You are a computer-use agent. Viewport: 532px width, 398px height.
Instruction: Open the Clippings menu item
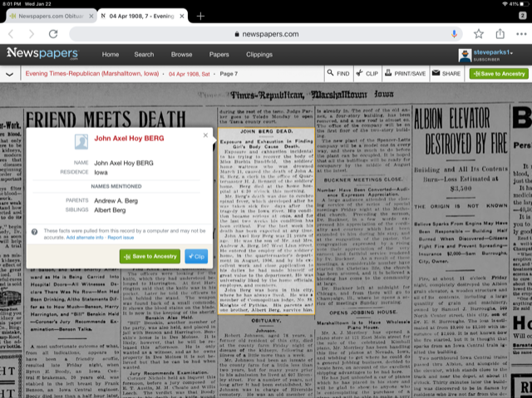tap(259, 54)
